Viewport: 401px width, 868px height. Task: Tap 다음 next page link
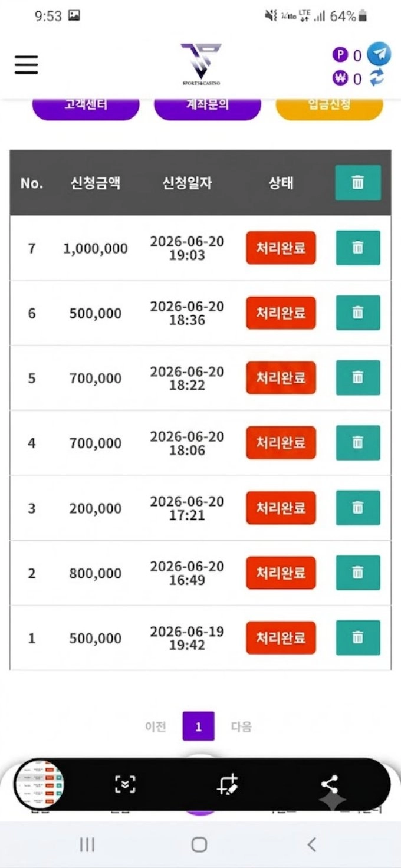241,727
